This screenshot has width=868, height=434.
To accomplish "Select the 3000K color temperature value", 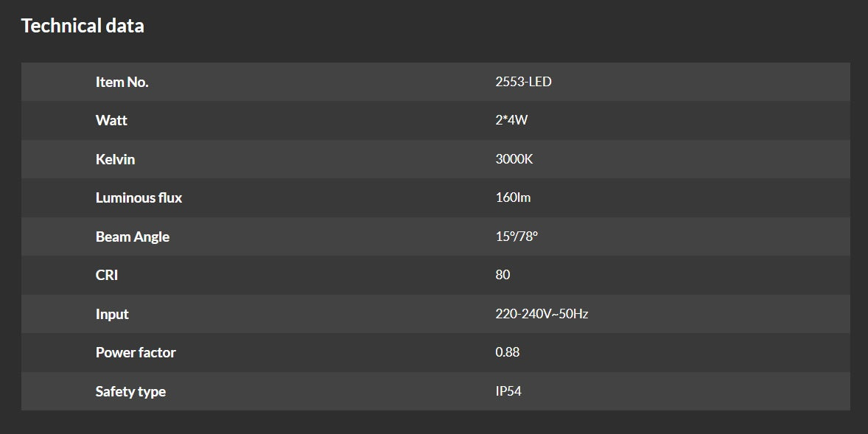I will (x=514, y=159).
